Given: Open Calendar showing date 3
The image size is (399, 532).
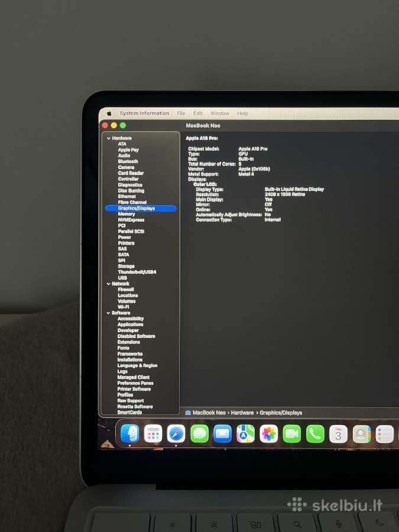Looking at the screenshot, I should 338,434.
